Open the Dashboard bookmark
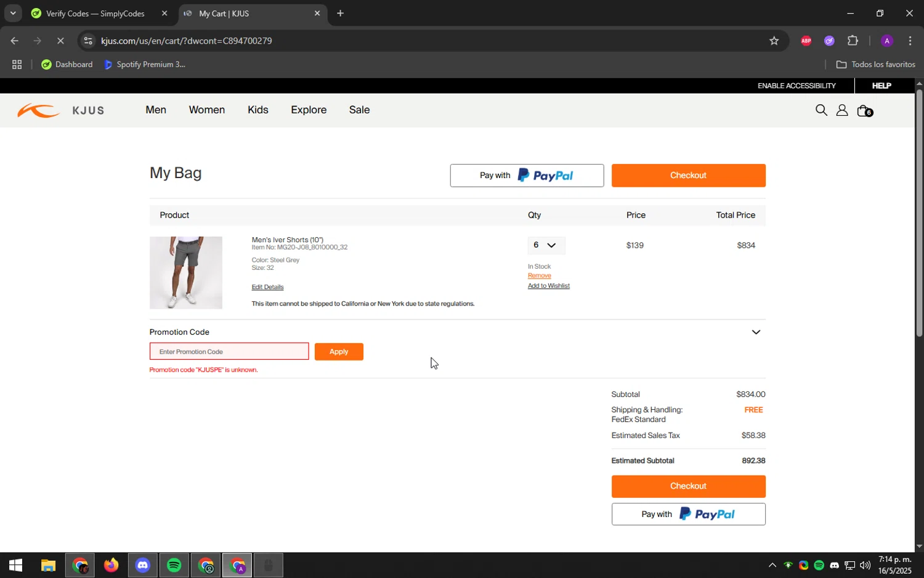 (x=67, y=64)
